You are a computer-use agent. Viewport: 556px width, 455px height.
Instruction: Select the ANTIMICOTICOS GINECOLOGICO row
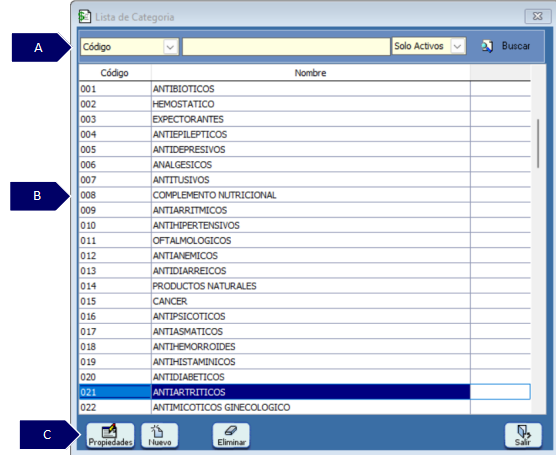pos(305,407)
